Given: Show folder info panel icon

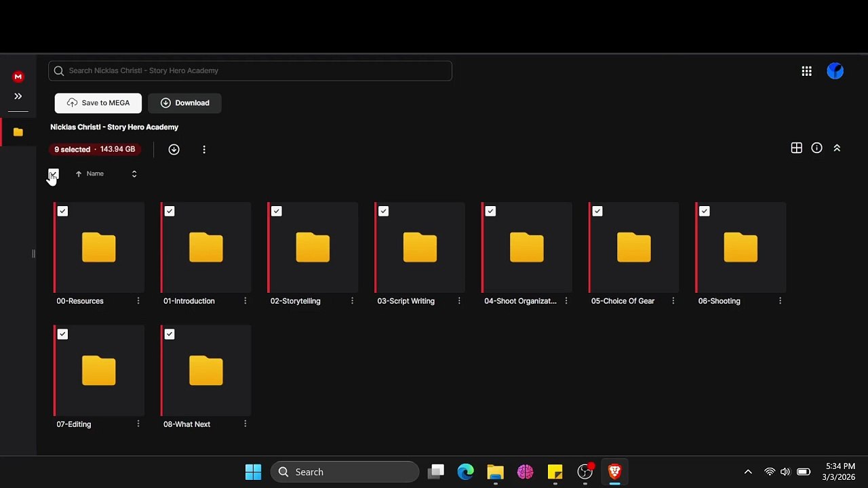Looking at the screenshot, I should coord(817,148).
